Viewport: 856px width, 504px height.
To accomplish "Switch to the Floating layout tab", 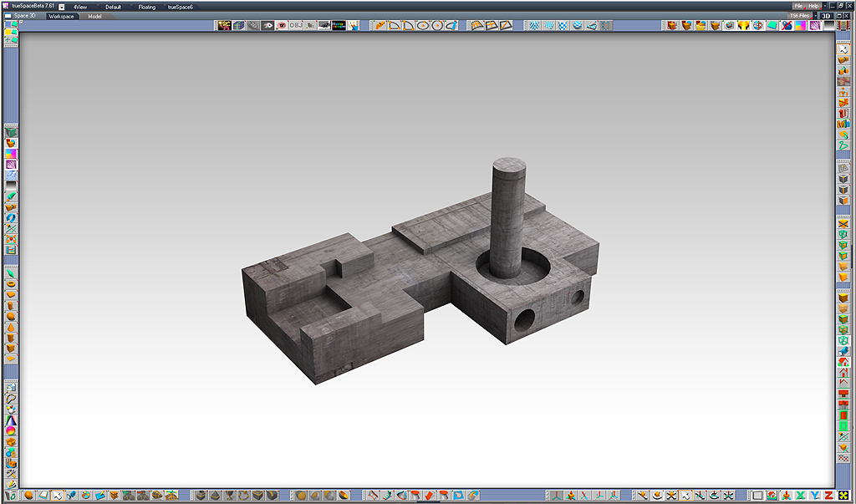I will [146, 7].
